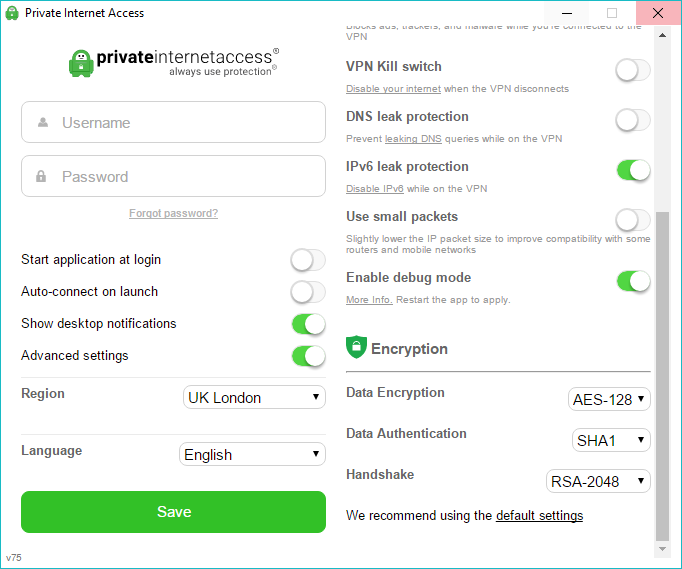This screenshot has width=682, height=569.
Task: Enable Auto-connect on launch
Action: (x=308, y=292)
